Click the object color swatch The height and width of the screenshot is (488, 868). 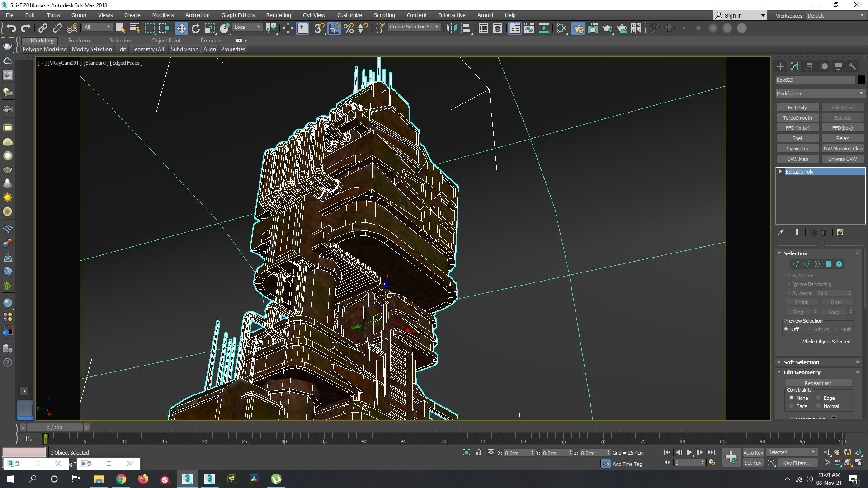(x=861, y=80)
